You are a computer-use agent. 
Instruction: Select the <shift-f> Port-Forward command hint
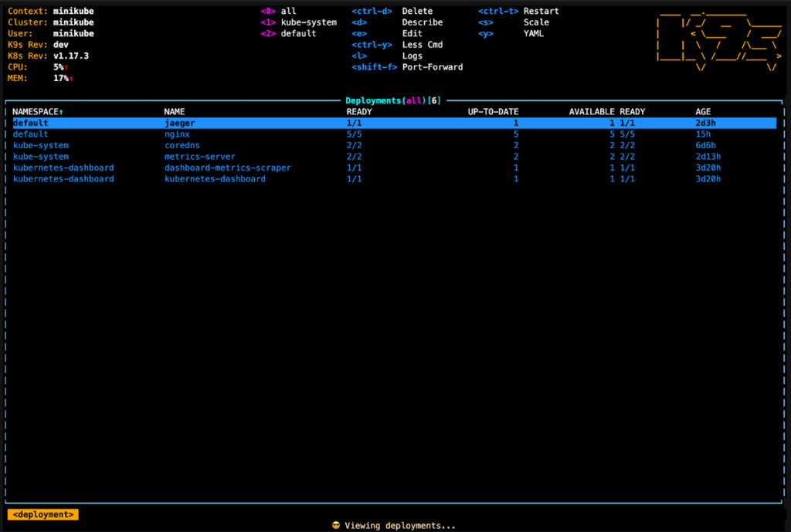coord(407,67)
